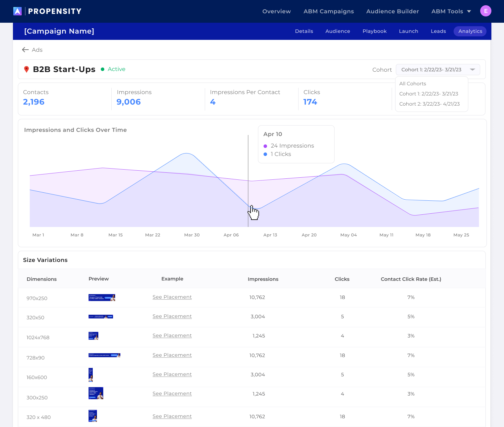Image resolution: width=504 pixels, height=427 pixels.
Task: Open See Placement for 970x250
Action: (x=172, y=297)
